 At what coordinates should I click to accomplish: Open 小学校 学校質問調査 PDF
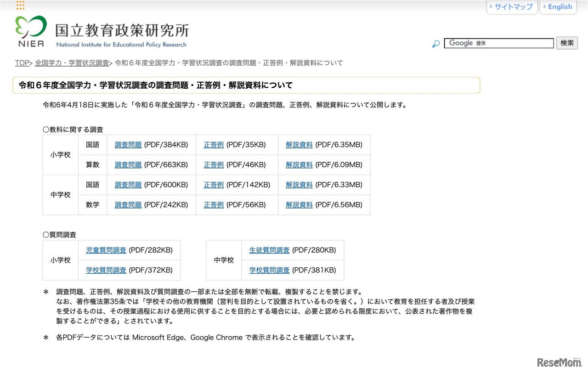pos(105,270)
